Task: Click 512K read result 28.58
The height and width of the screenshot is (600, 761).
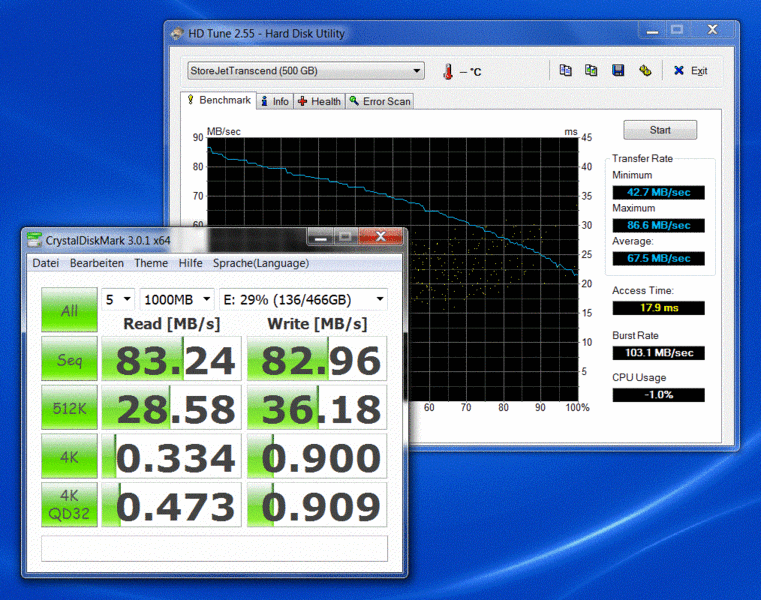Action: [171, 407]
